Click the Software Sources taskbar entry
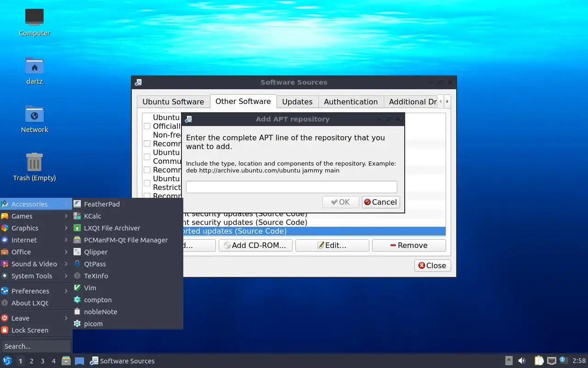 tap(123, 361)
